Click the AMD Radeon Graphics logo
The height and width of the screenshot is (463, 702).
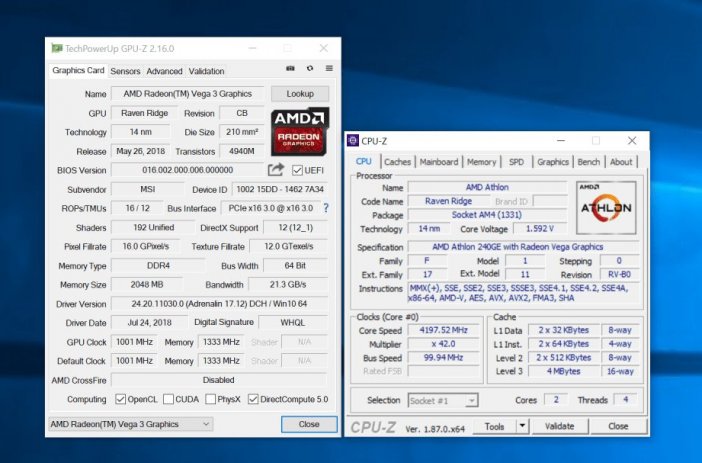pos(300,131)
